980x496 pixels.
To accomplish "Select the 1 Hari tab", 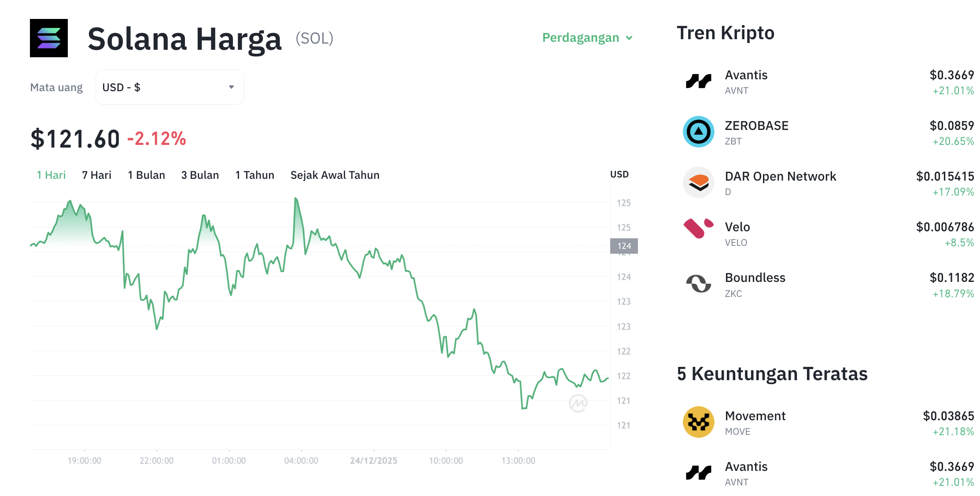I will pyautogui.click(x=51, y=175).
